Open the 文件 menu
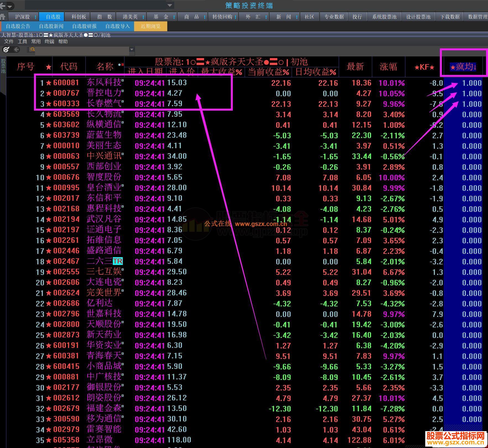Viewport: 488px width, 448px height. [9, 41]
